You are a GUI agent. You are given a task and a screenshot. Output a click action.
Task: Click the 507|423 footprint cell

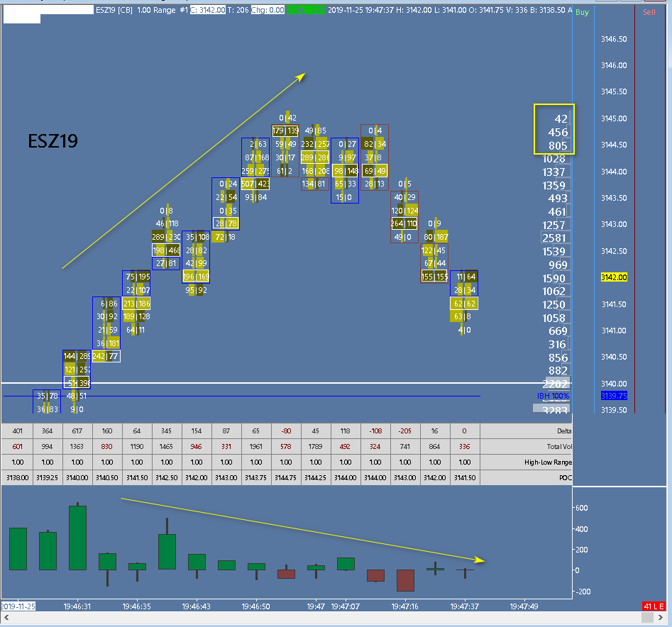click(255, 184)
